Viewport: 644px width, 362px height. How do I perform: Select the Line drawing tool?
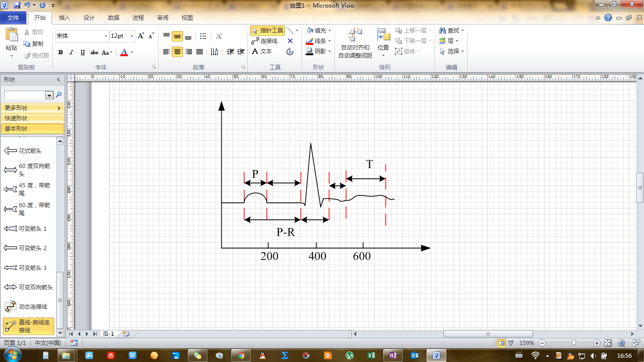[x=290, y=31]
